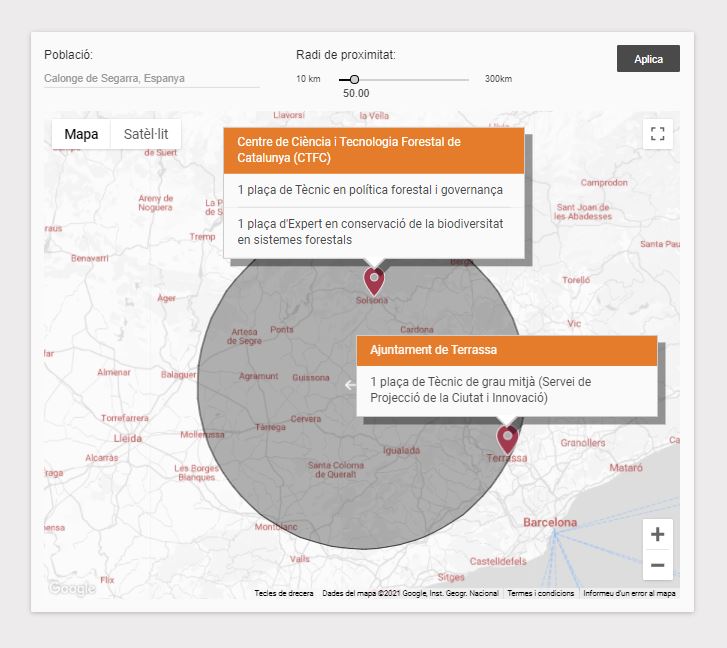Viewport: 727px width, 648px height.
Task: Click the Torelló label on map
Action: pyautogui.click(x=576, y=280)
